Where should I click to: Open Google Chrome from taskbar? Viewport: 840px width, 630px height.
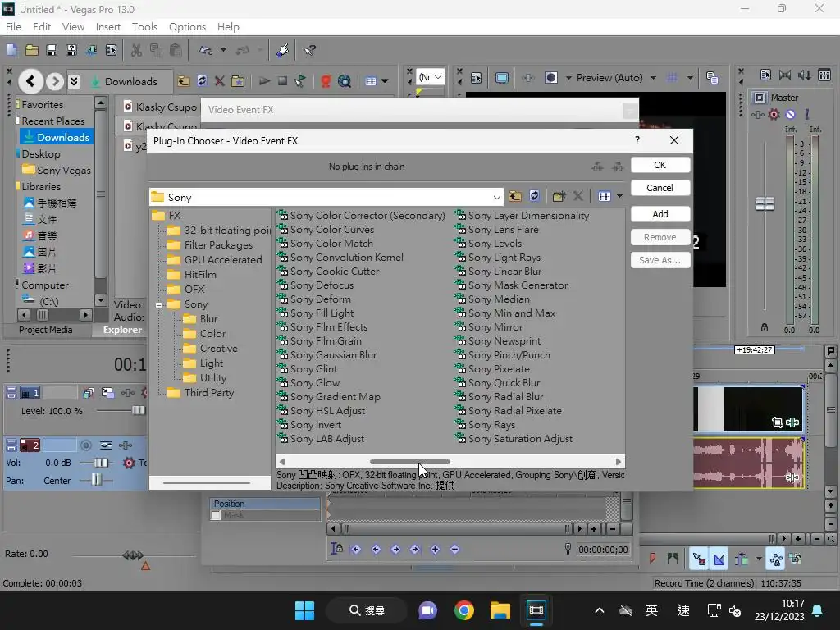464,610
